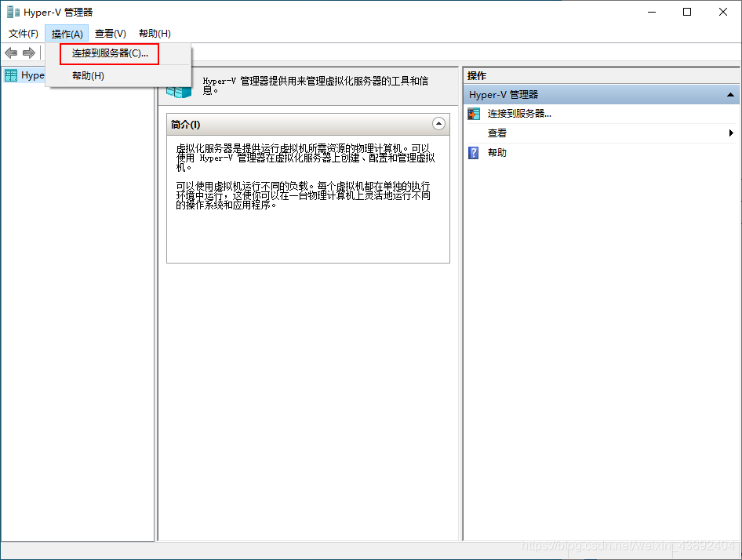Close the Hyper-V manager window
The height and width of the screenshot is (560, 742).
pos(723,12)
